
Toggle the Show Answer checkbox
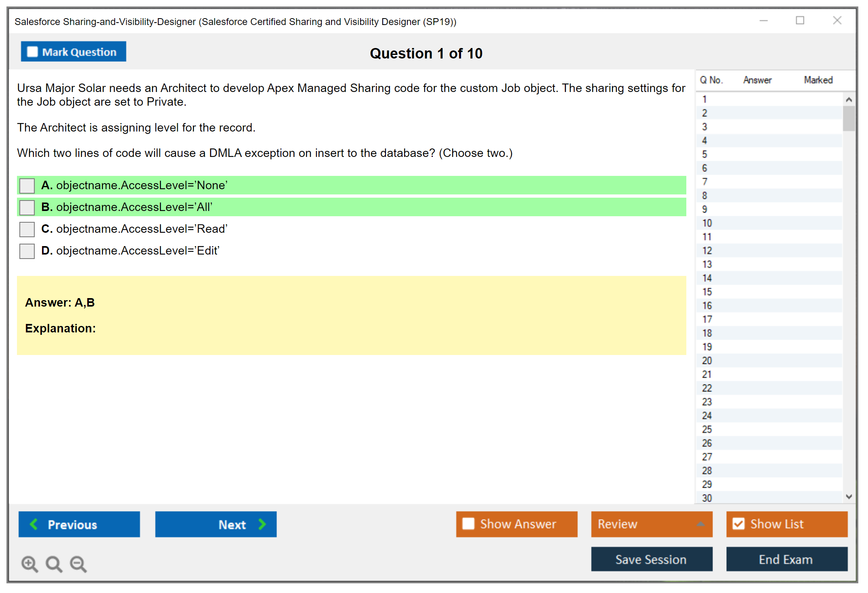pos(468,524)
